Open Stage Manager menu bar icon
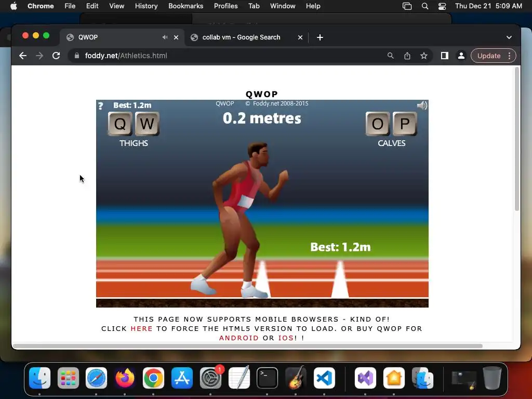This screenshot has width=532, height=399. click(407, 6)
